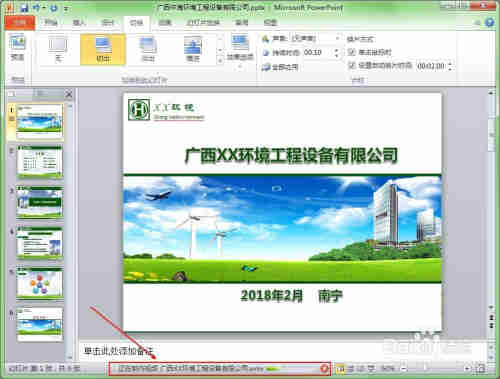The image size is (500, 379).
Task: Increase auto-advance time with the up arrow
Action: 451,64
